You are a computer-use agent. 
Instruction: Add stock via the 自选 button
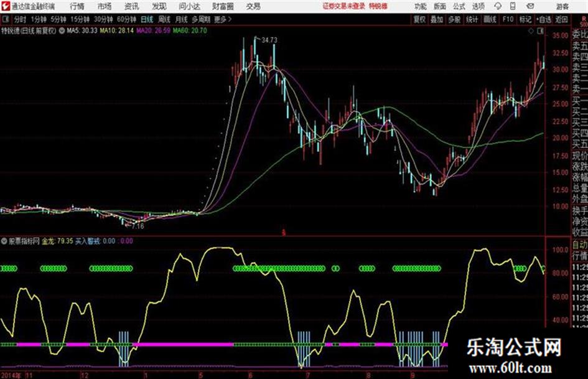(544, 19)
